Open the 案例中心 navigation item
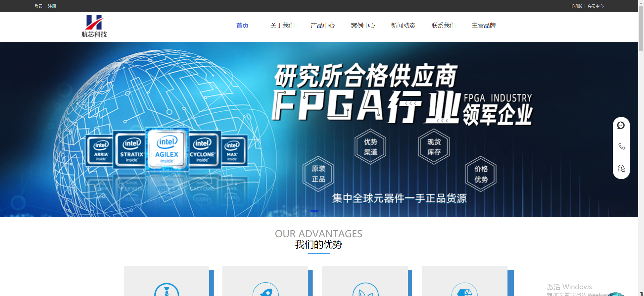The width and height of the screenshot is (644, 296). [x=363, y=26]
